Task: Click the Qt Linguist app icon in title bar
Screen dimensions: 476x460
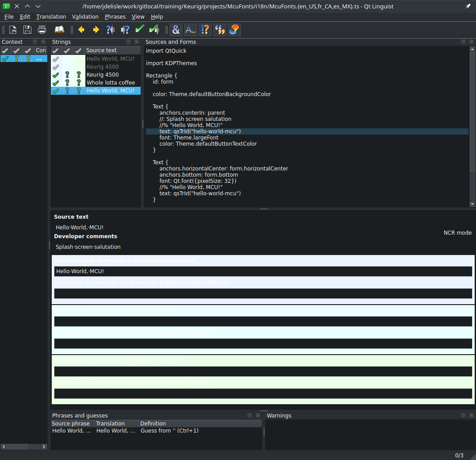Action: [6, 6]
